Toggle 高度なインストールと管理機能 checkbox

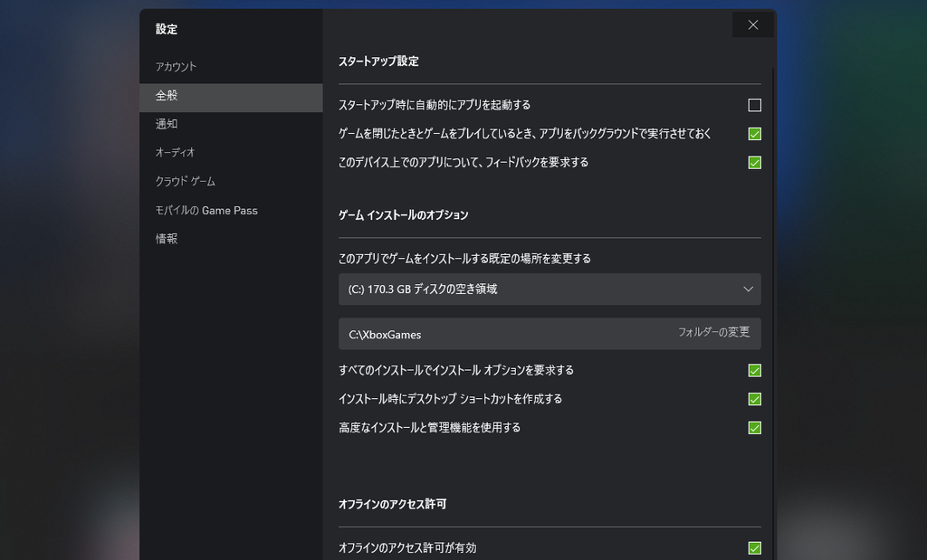[x=754, y=428]
